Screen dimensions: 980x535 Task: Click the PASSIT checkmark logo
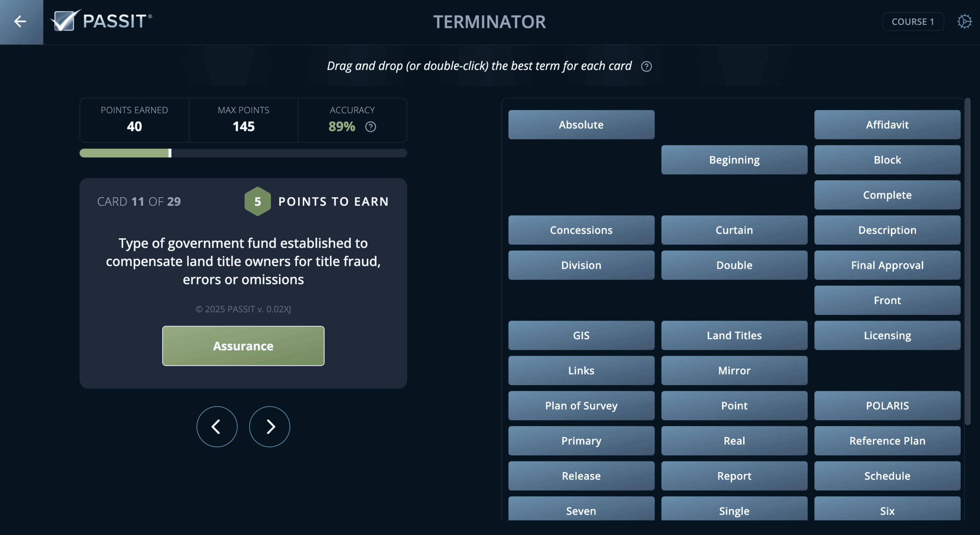pyautogui.click(x=66, y=21)
